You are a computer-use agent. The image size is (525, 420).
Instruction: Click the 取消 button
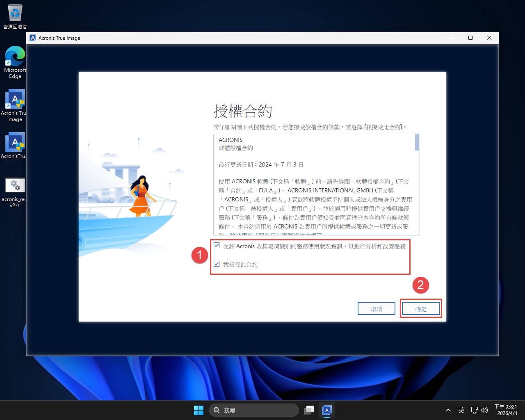tap(377, 309)
